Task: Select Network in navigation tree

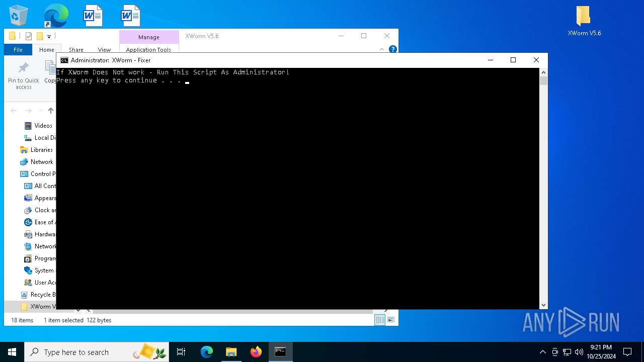Action: pyautogui.click(x=36, y=162)
